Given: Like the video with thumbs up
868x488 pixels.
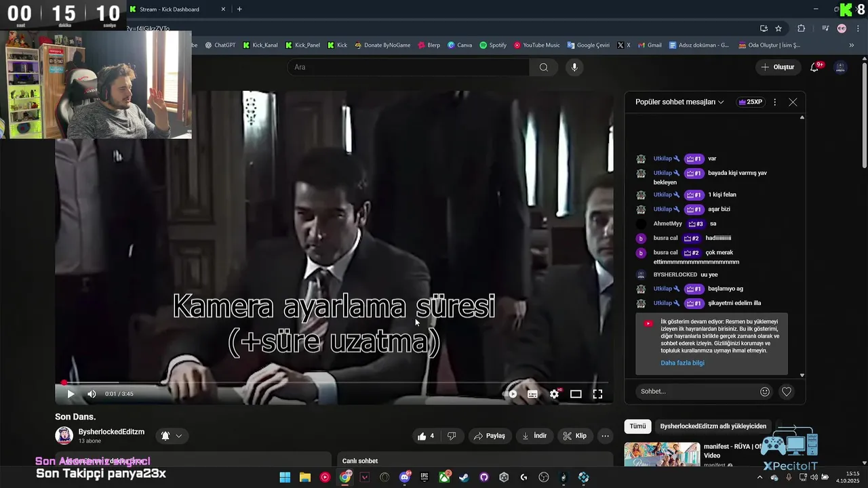Looking at the screenshot, I should [427, 436].
